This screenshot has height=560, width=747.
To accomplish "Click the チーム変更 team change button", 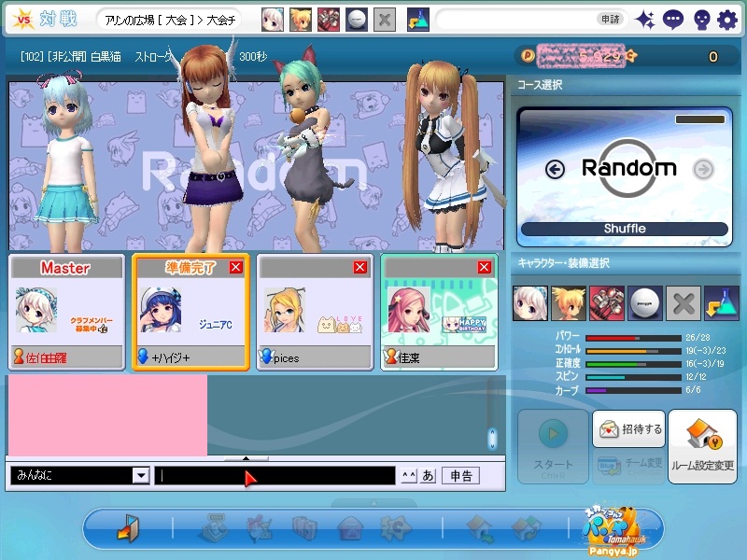I will tap(628, 466).
